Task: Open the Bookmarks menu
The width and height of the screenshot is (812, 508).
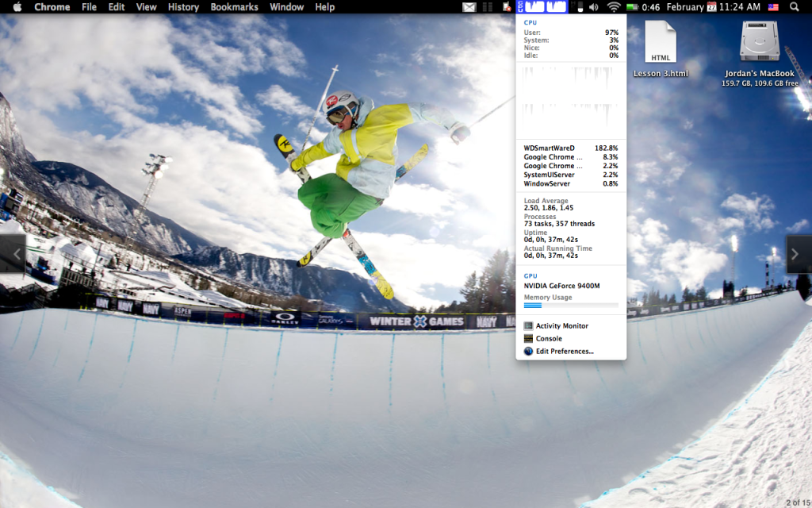Action: (x=234, y=6)
